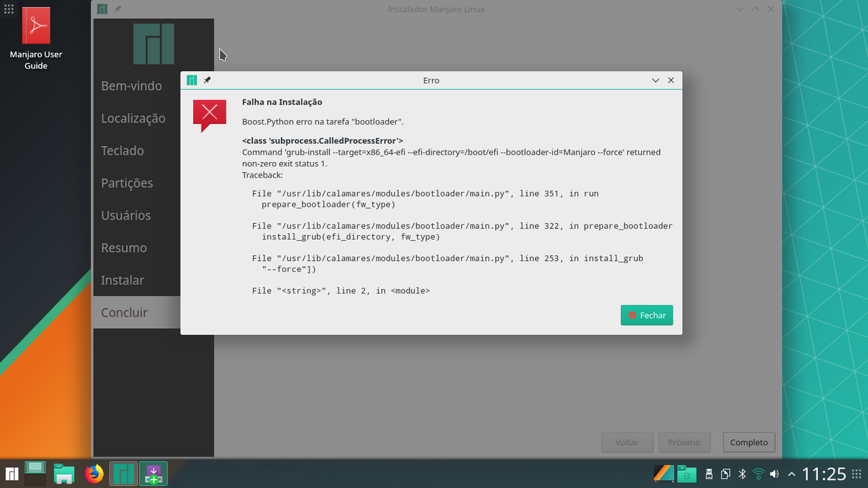Click the Manjaro logo icon in Erro titlebar
Image resolution: width=868 pixels, height=488 pixels.
click(192, 80)
